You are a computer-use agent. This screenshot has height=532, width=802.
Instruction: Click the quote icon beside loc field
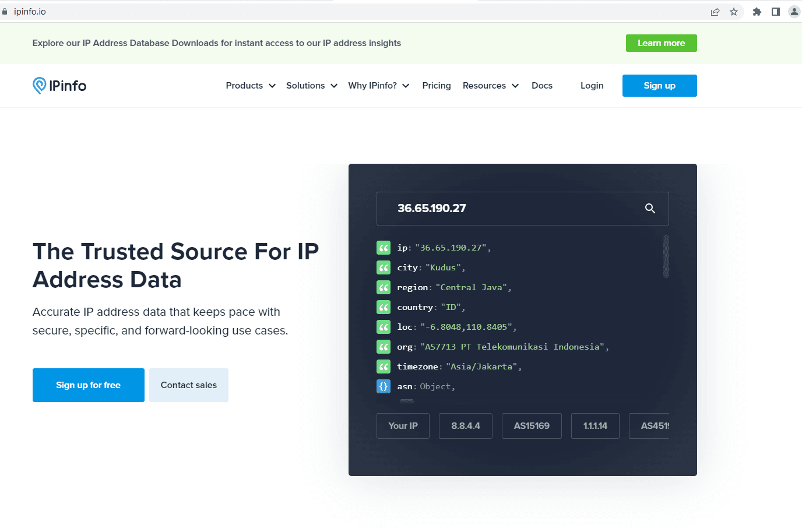(x=384, y=327)
